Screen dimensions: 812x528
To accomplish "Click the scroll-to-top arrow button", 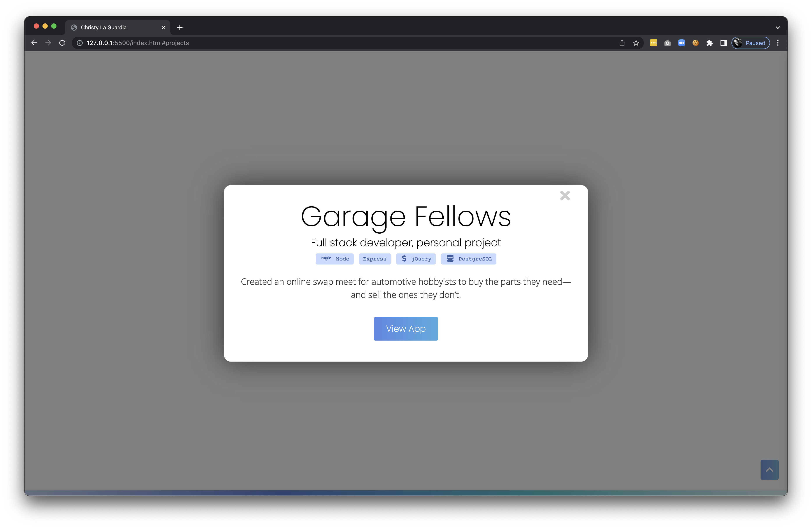I will tap(769, 470).
